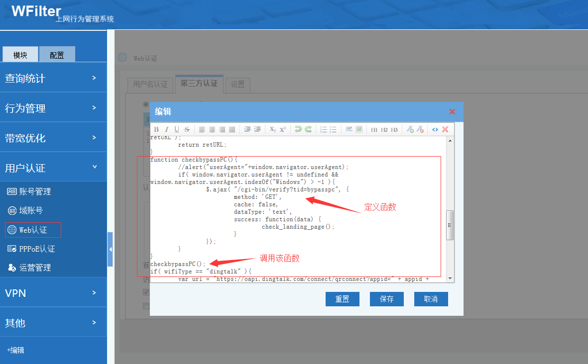Image resolution: width=588 pixels, height=364 pixels.
Task: Switch to the 配置 tab
Action: [x=57, y=55]
